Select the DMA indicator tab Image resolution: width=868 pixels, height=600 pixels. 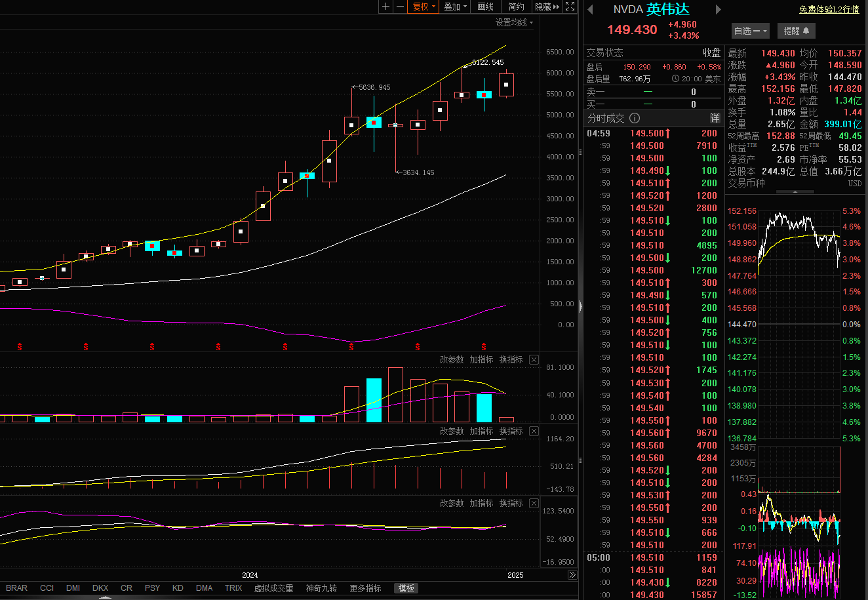click(204, 588)
